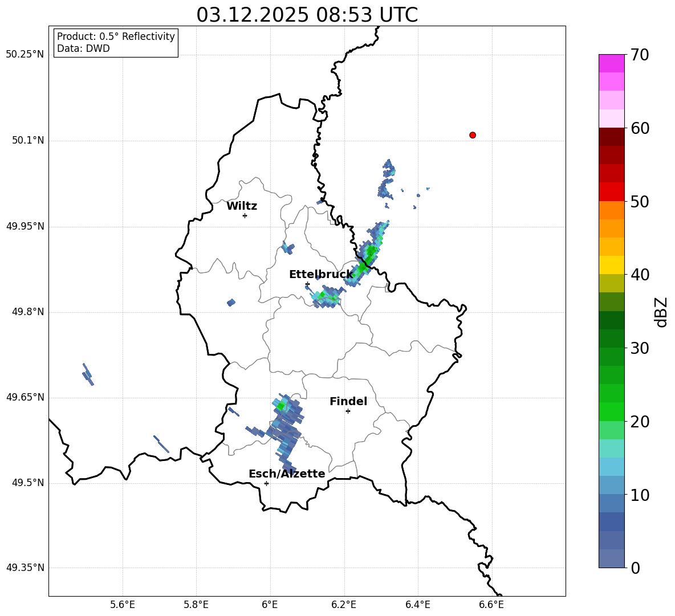Pick the orange colorbar swatch below 50

tap(611, 210)
